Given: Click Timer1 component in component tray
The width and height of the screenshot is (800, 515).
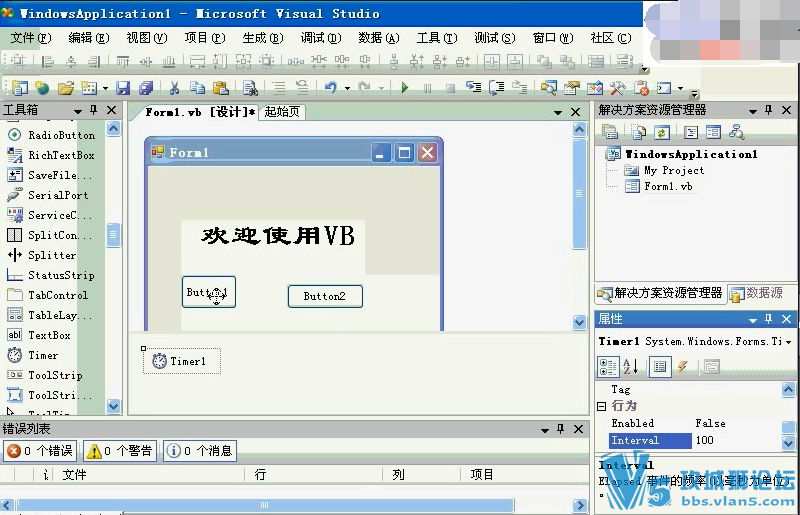Looking at the screenshot, I should click(182, 361).
